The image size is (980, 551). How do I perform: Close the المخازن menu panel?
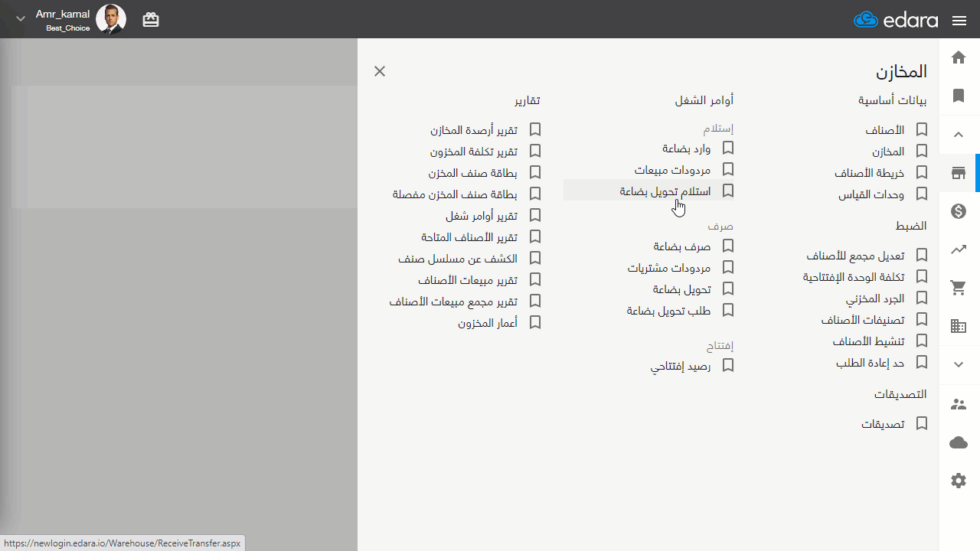(x=380, y=71)
